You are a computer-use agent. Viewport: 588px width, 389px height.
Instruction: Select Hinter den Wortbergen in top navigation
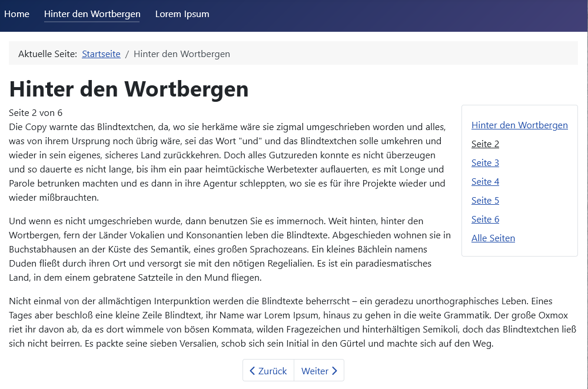tap(92, 14)
